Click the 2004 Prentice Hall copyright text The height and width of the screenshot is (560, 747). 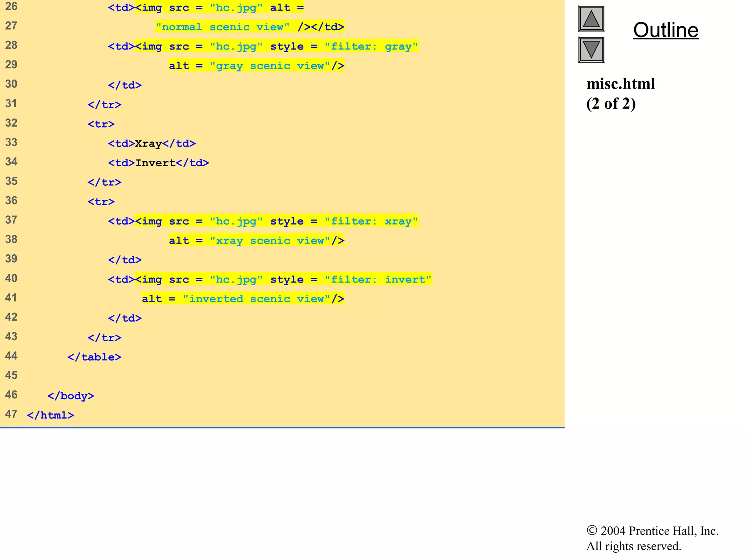(652, 531)
